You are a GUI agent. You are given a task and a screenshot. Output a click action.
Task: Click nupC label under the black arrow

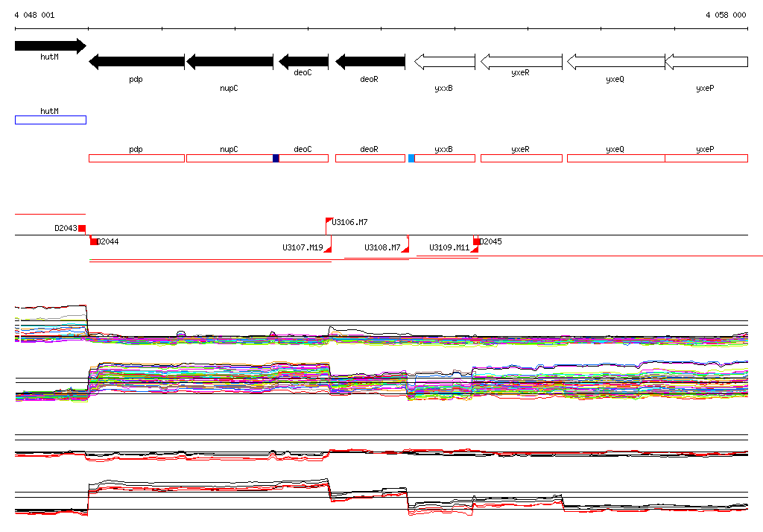229,88
